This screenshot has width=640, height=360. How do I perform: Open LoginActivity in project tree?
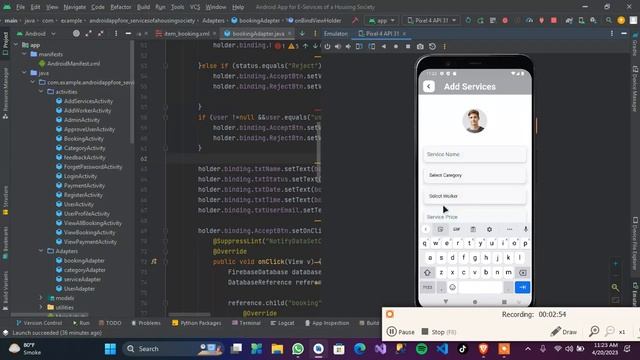[x=77, y=176]
